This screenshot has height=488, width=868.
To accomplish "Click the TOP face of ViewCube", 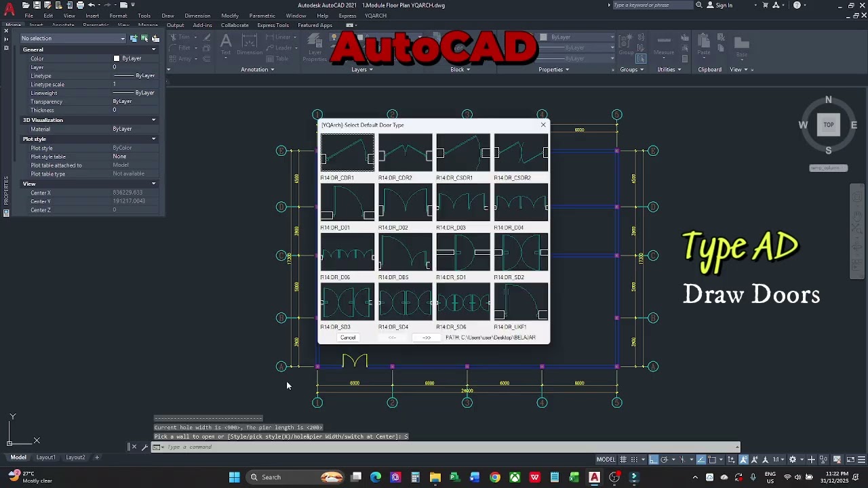I will coord(828,125).
